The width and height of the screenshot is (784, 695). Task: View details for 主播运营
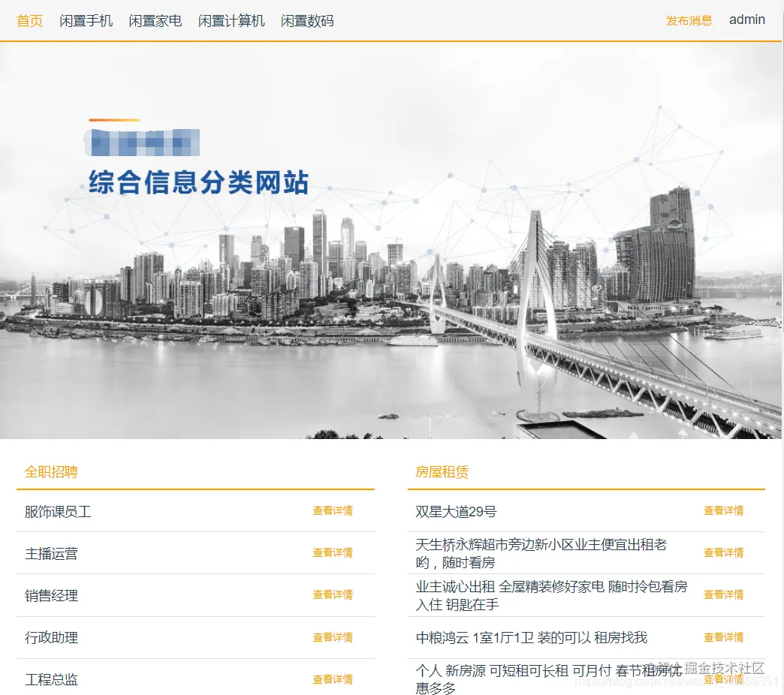[x=333, y=552]
